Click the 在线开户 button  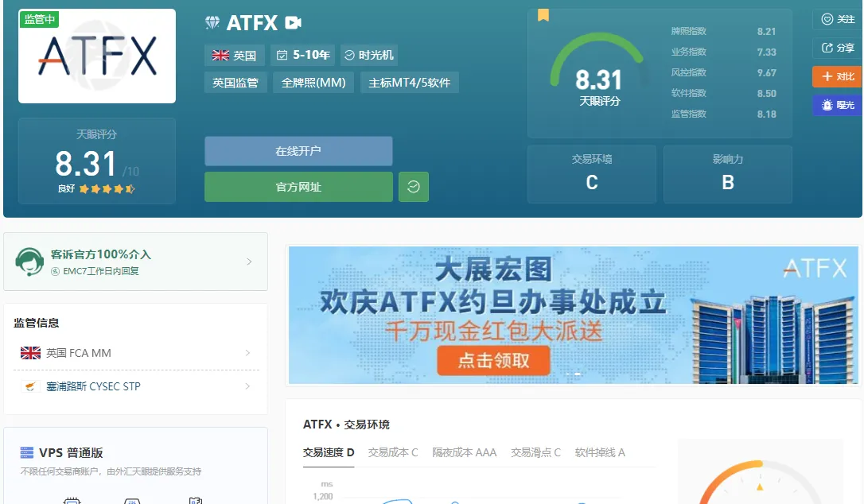click(298, 151)
